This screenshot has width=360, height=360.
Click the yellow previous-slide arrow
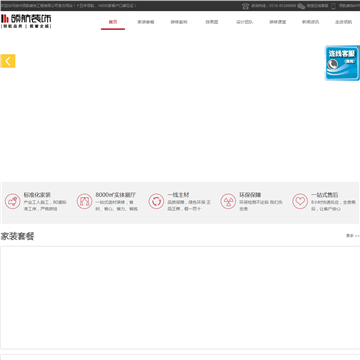pyautogui.click(x=8, y=61)
